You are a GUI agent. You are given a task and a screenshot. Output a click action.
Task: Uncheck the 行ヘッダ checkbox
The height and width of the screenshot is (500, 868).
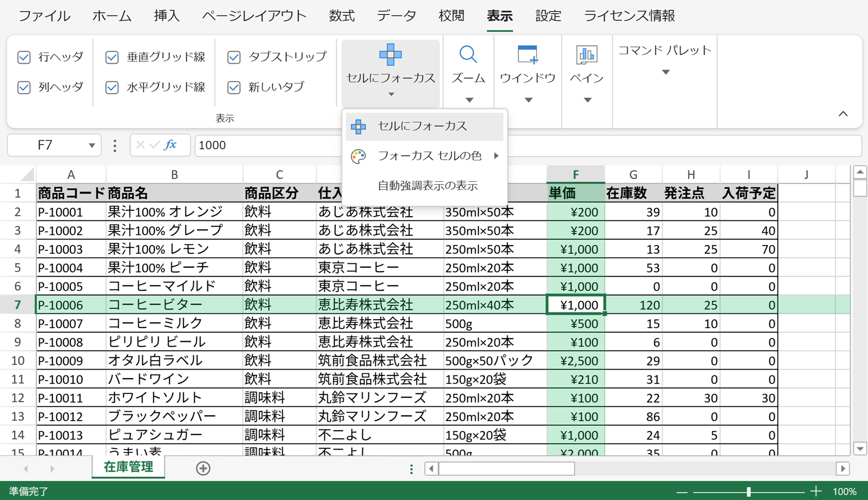pos(24,57)
